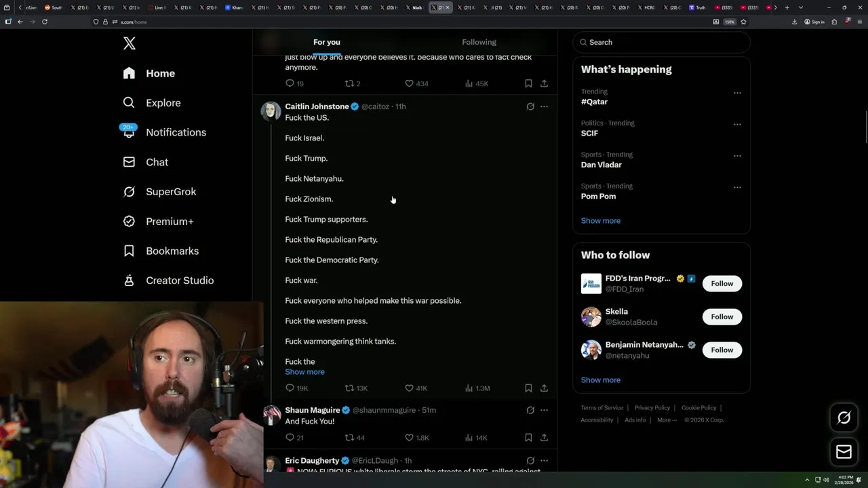Expand Show more under Who to follow
Screen dimensions: 868x488
click(x=600, y=380)
